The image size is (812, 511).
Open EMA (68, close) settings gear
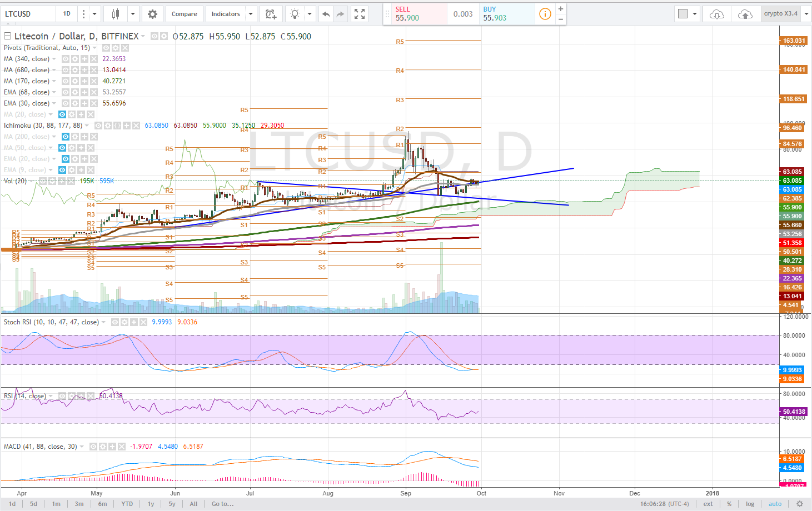(75, 92)
